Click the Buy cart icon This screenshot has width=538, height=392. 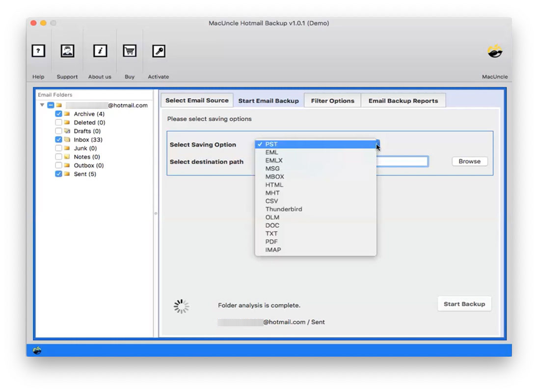129,51
